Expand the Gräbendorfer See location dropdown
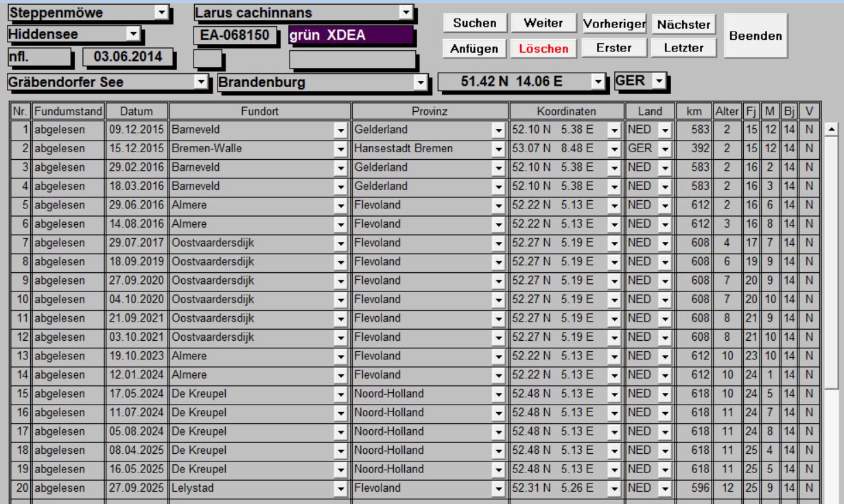The image size is (844, 504). (x=201, y=83)
